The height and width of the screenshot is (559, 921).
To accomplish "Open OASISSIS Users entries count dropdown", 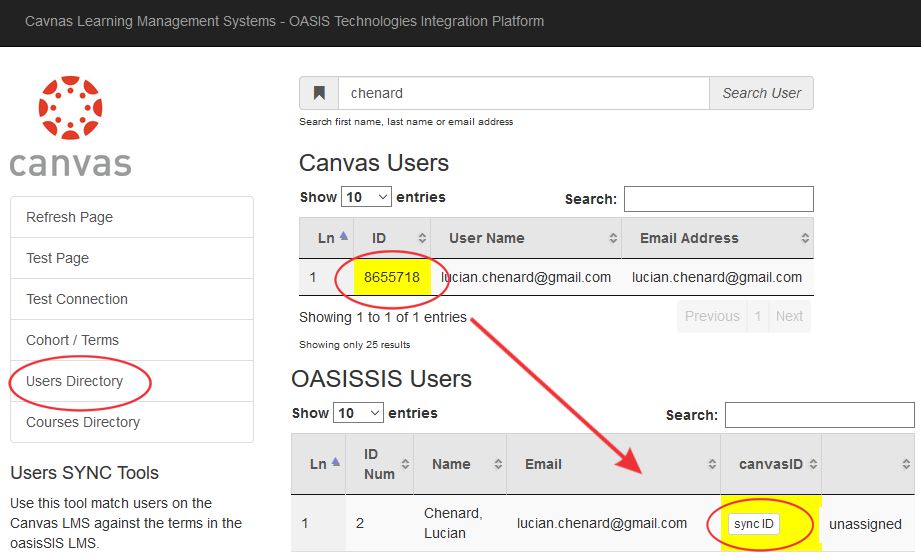I will (x=358, y=413).
